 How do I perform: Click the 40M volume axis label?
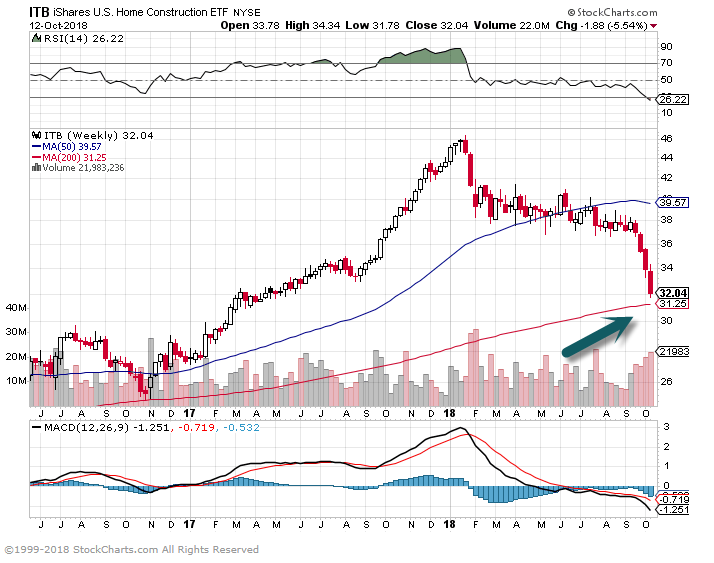pos(16,307)
